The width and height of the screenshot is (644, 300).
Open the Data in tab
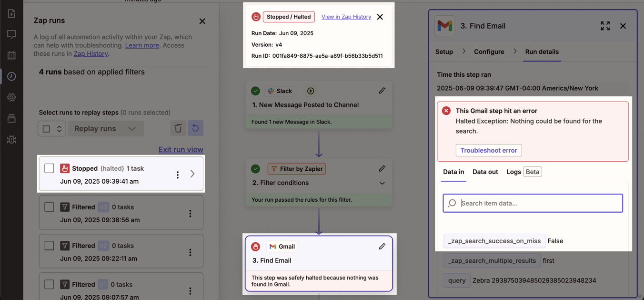click(453, 172)
